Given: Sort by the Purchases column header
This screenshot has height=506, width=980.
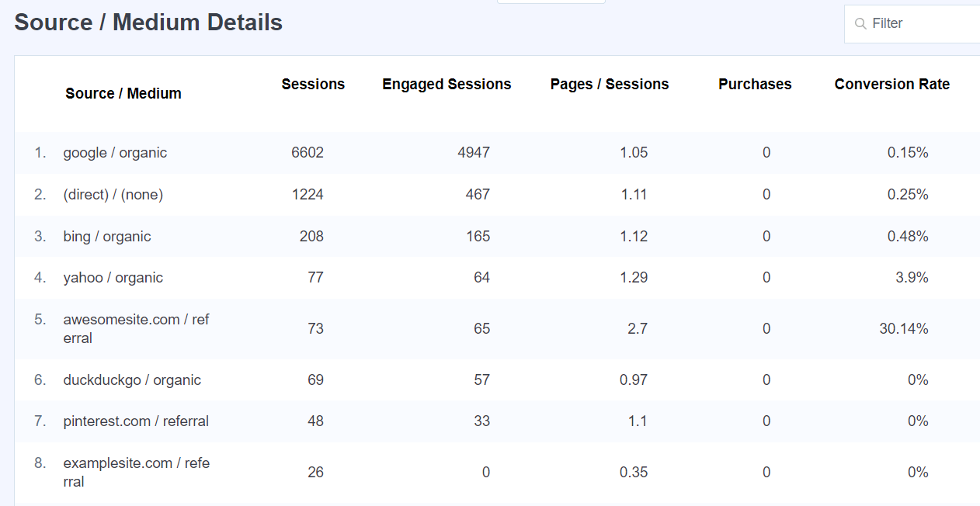Looking at the screenshot, I should point(755,84).
